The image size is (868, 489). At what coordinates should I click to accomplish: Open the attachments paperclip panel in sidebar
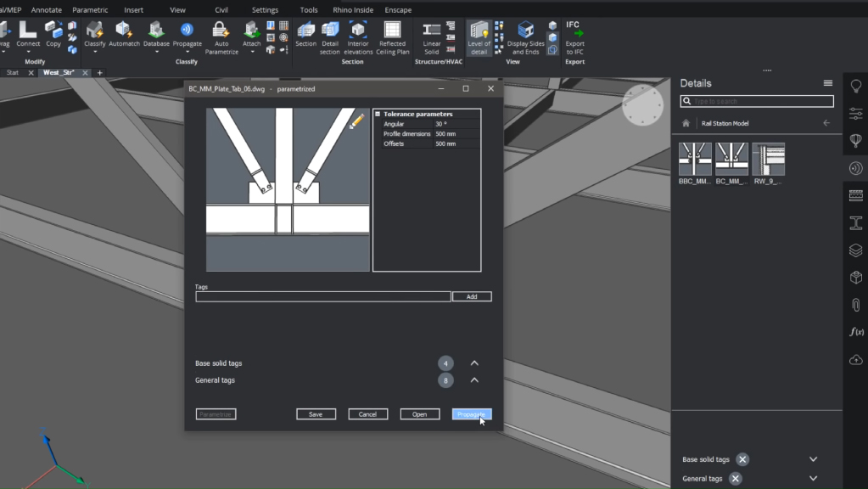click(x=855, y=305)
